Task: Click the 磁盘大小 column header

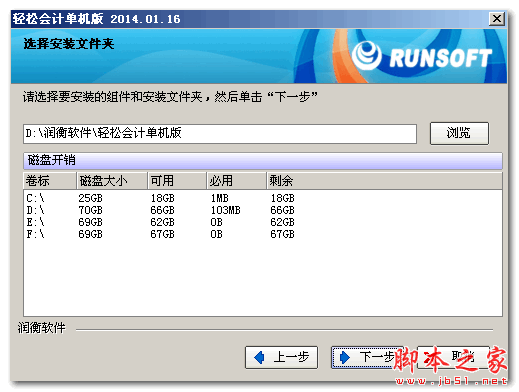Action: tap(112, 181)
